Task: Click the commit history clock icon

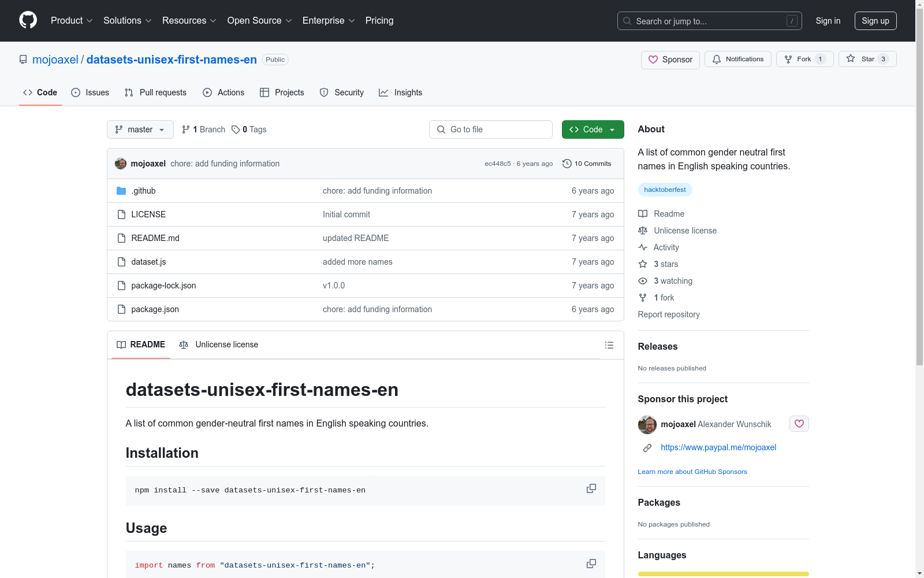Action: tap(567, 164)
